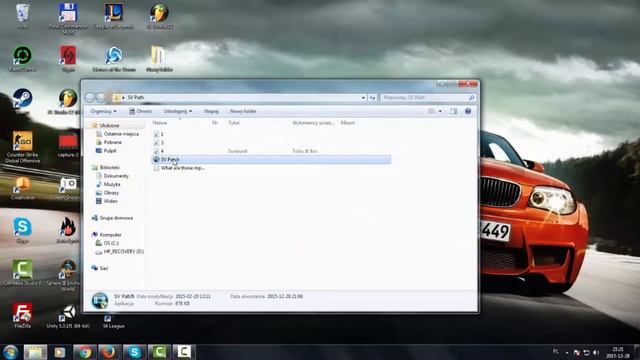Image resolution: width=640 pixels, height=360 pixels.
Task: Click the taskbar clock
Action: click(618, 352)
